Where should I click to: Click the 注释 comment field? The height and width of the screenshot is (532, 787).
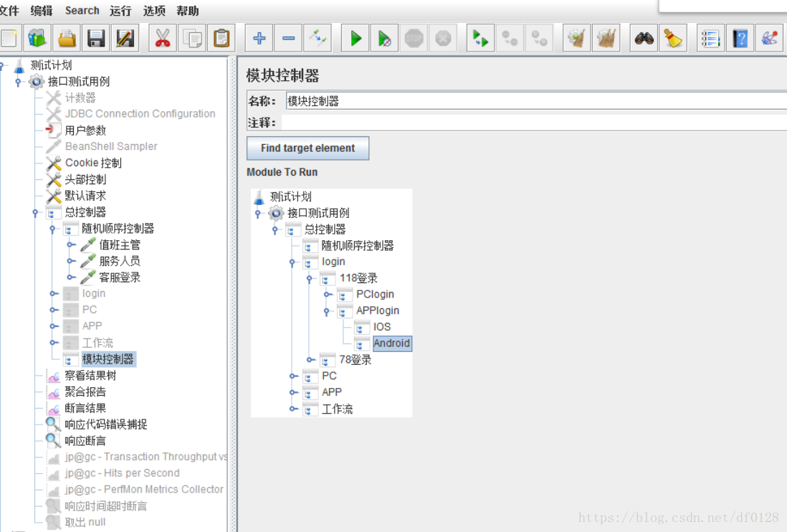pos(534,123)
